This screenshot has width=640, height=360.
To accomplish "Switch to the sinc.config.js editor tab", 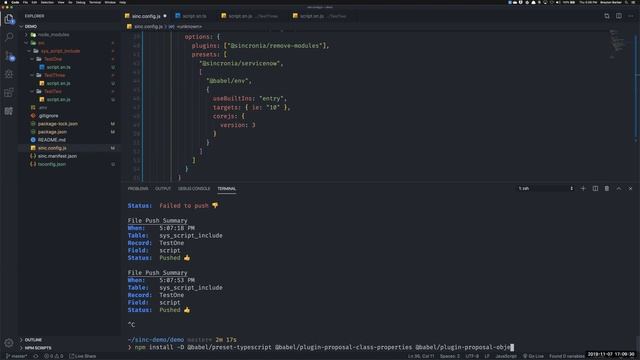I will (145, 16).
